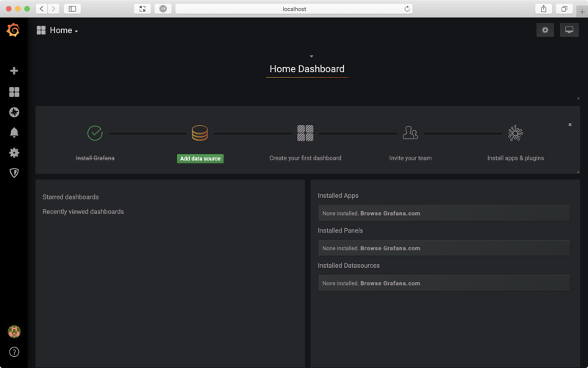588x368 pixels.
Task: Go forward in Safari
Action: [x=53, y=9]
